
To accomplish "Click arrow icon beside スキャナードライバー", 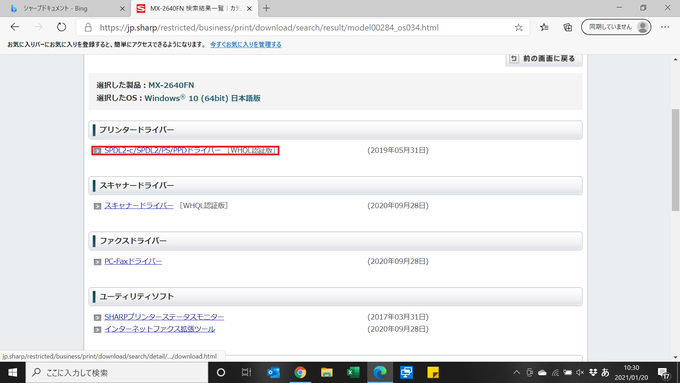I will coord(98,206).
